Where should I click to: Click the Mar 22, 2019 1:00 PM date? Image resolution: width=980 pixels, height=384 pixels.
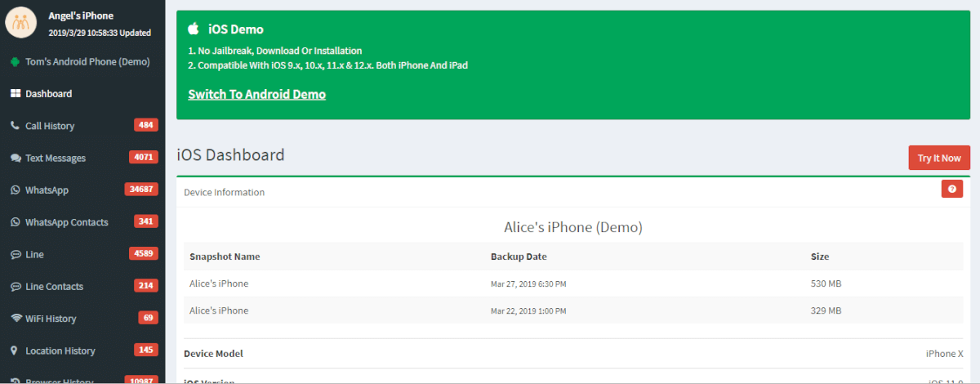(x=528, y=311)
